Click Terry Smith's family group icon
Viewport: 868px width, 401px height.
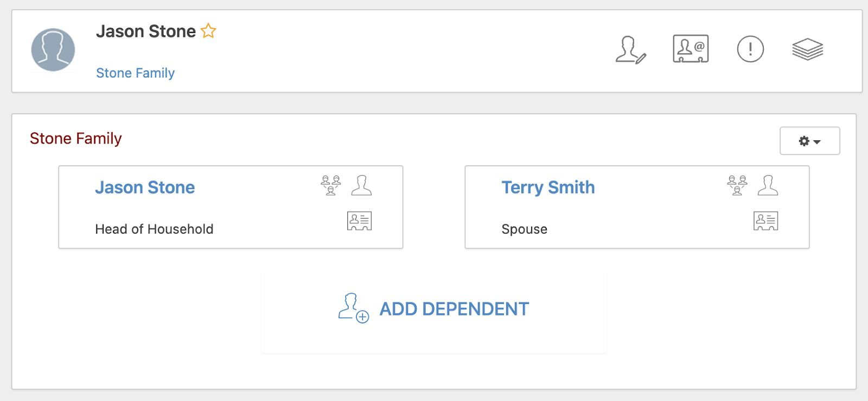point(737,185)
